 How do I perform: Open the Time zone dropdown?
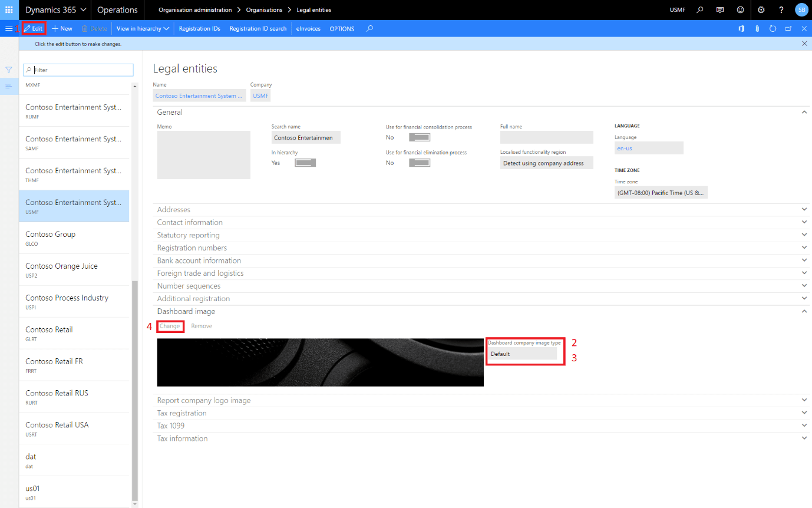click(661, 193)
